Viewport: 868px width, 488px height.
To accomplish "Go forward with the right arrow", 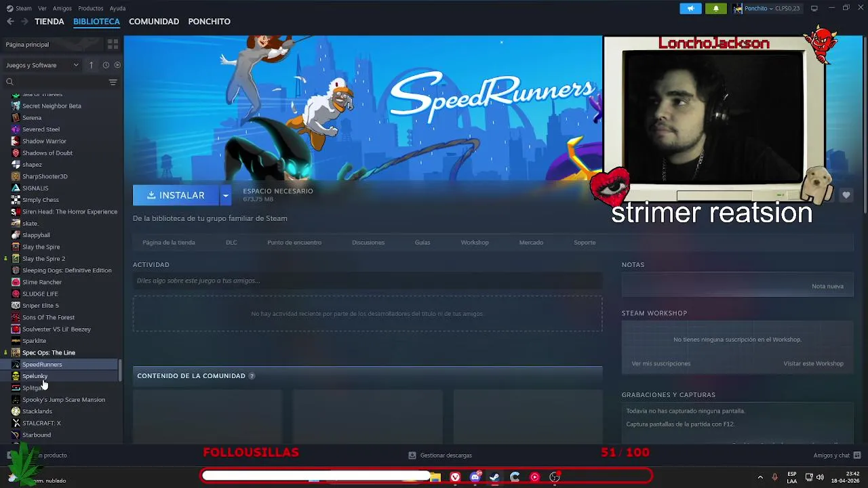I will pos(24,22).
